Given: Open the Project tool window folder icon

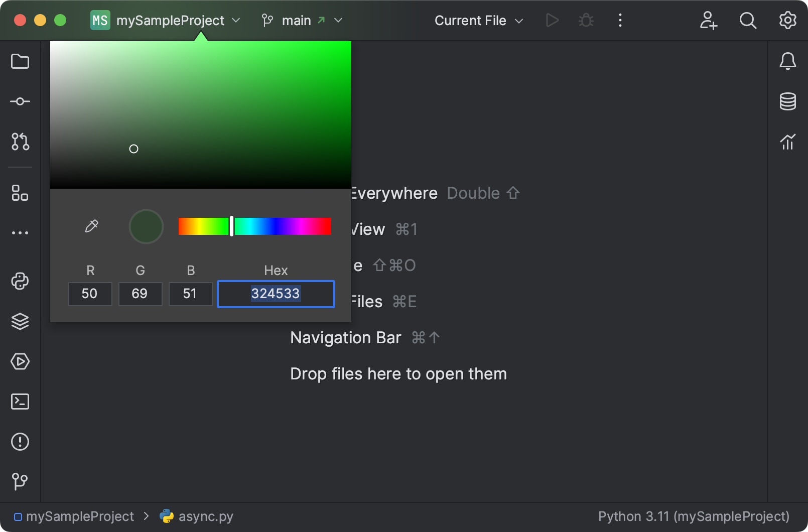Looking at the screenshot, I should point(20,61).
